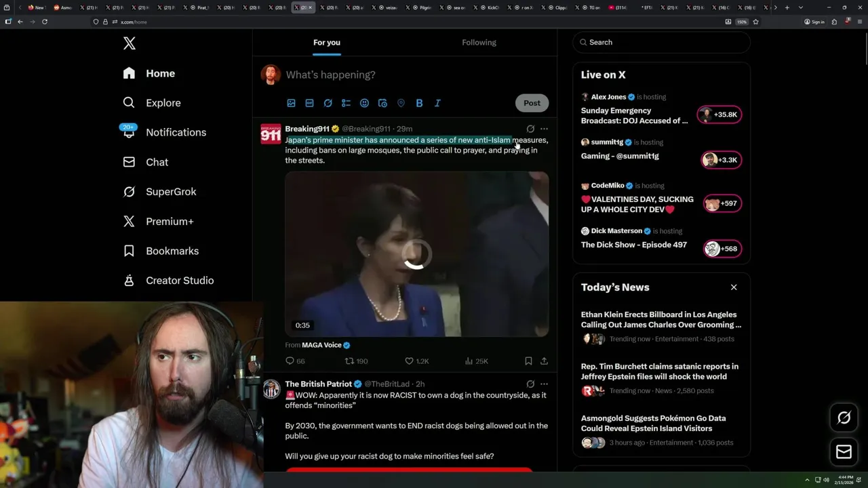This screenshot has height=488, width=868.
Task: Join The Dick Show Episode 497
Action: (x=634, y=245)
